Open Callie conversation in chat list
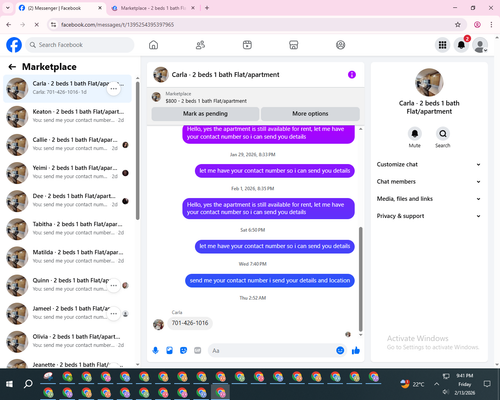500x400 pixels. (x=67, y=145)
